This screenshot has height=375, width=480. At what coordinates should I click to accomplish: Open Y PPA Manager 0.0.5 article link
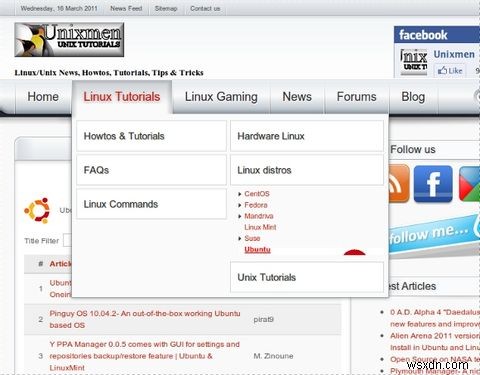point(144,356)
